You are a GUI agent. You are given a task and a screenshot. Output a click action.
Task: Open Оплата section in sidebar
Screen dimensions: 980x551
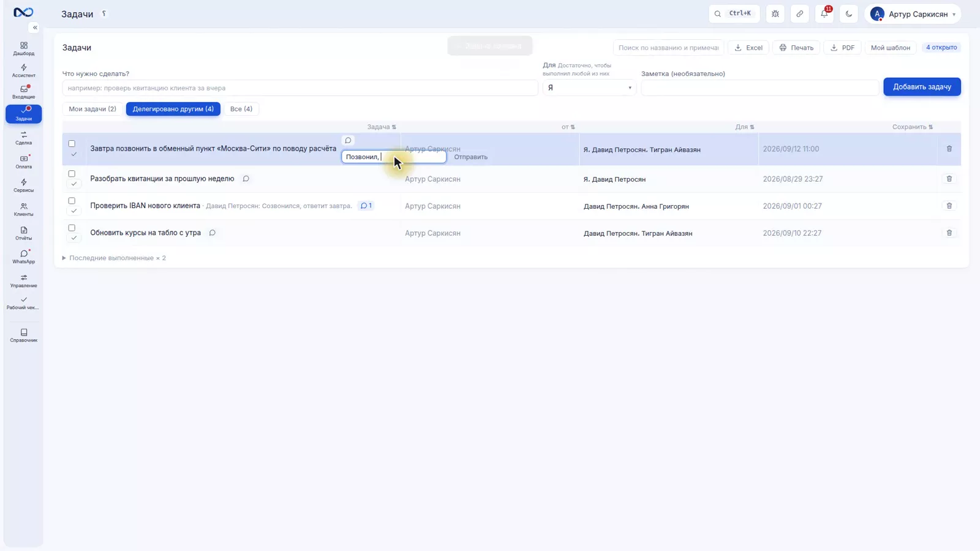(x=23, y=162)
